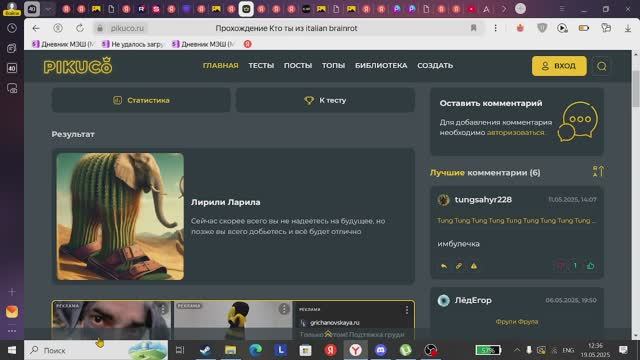Open the shield protection icon in toolbar
The image size is (640, 360).
pos(542,28)
